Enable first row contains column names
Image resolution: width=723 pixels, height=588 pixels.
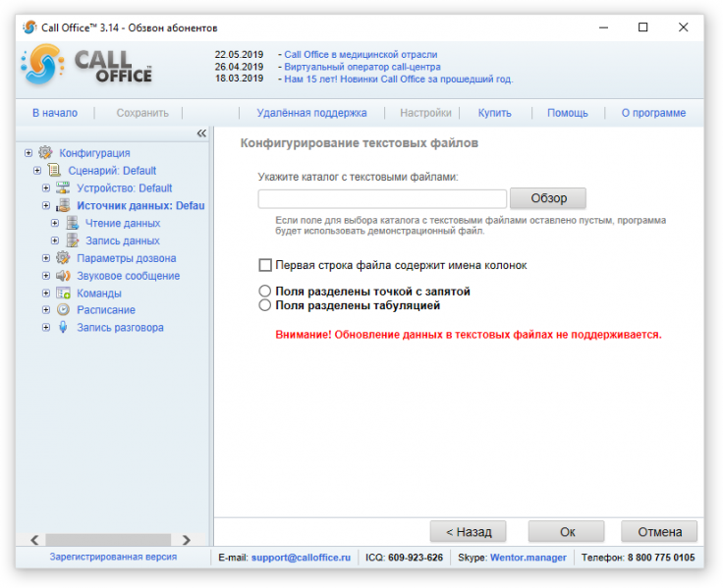pos(265,265)
